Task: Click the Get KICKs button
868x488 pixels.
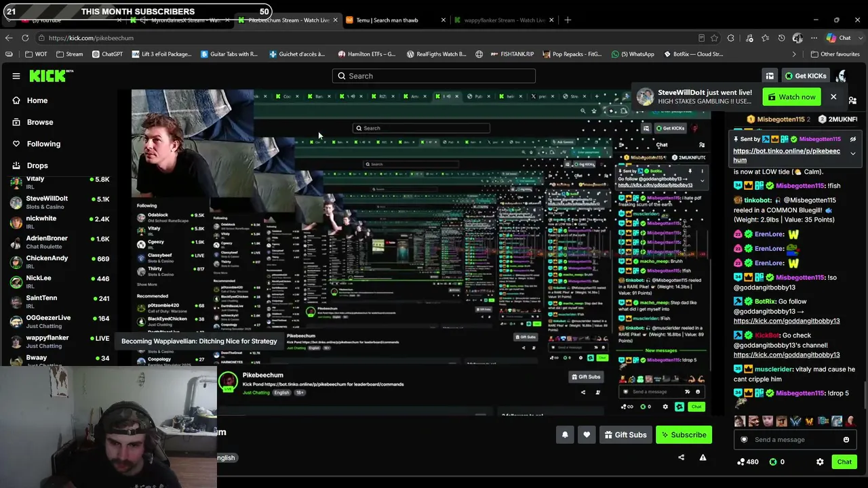Action: coord(805,76)
